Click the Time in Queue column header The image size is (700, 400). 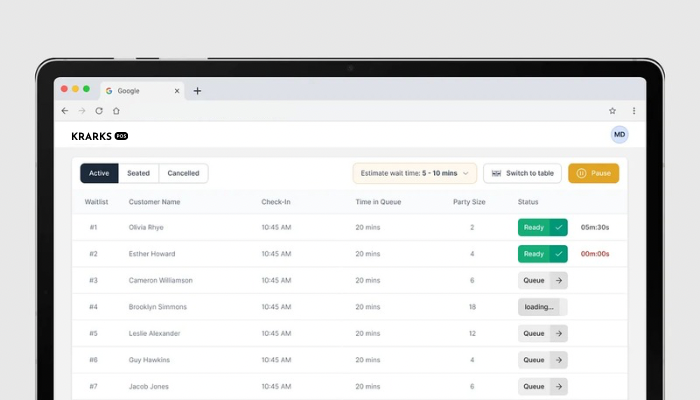click(378, 202)
